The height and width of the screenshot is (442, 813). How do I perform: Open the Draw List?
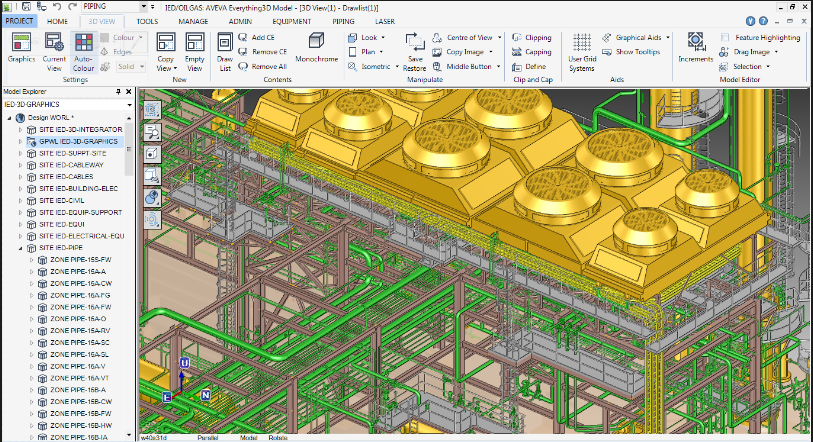[x=225, y=52]
